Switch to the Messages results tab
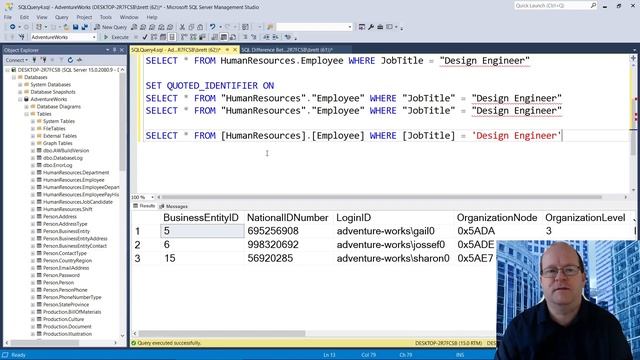This screenshot has height=360, width=640. (x=174, y=206)
